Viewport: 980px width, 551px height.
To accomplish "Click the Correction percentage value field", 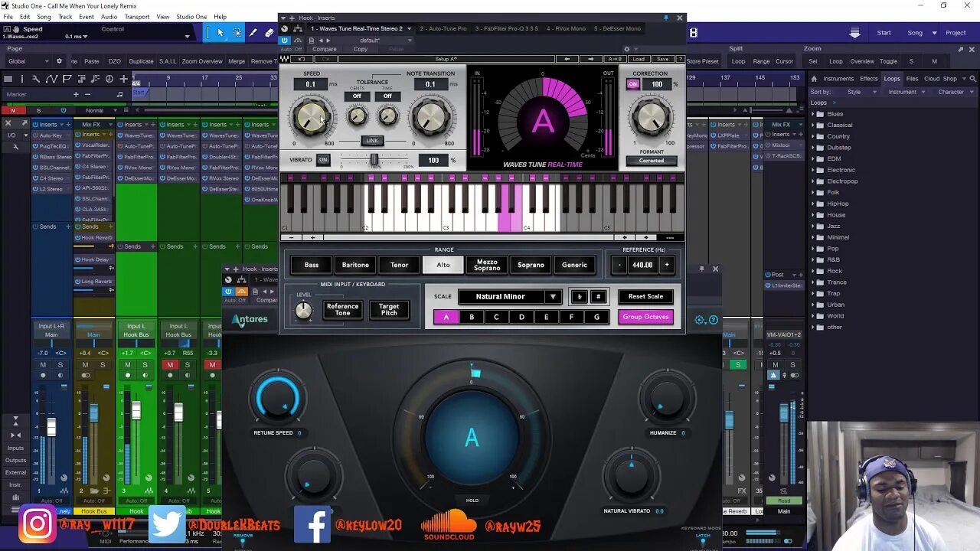I will (x=657, y=84).
